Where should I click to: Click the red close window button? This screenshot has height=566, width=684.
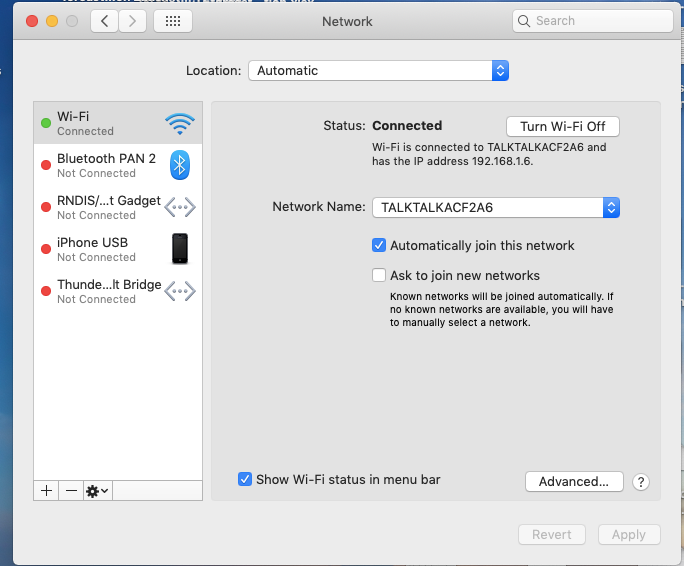32,21
